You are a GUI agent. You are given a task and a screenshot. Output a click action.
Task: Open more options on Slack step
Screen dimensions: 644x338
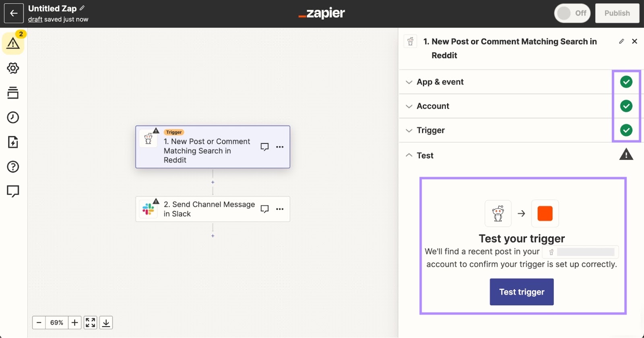[280, 209]
